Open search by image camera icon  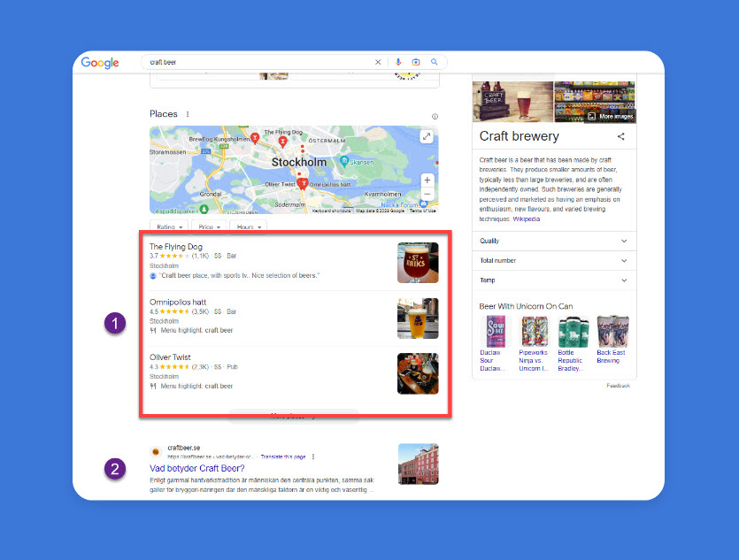416,63
